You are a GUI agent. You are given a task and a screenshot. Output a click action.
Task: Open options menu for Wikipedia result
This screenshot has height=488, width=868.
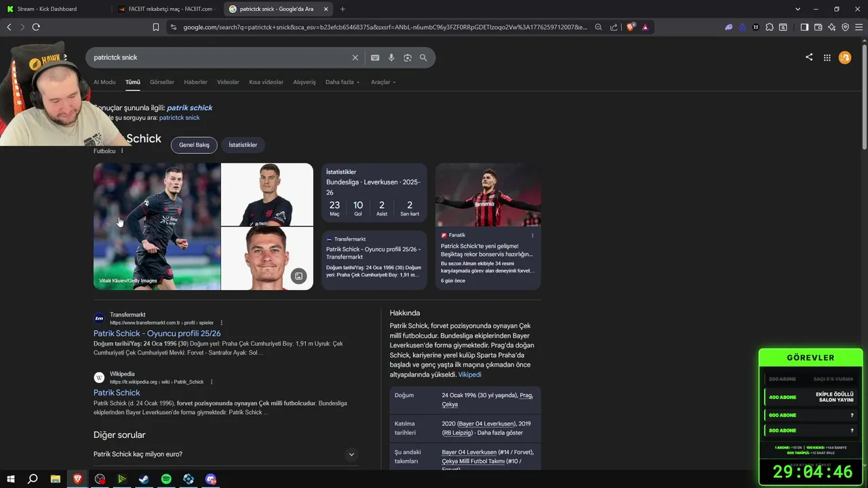[212, 382]
